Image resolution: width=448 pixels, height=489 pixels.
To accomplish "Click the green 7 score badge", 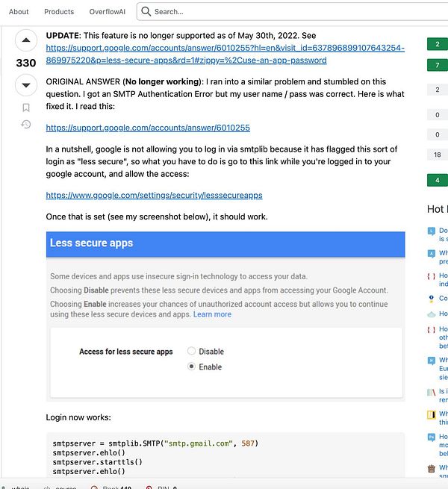I will click(x=438, y=66).
